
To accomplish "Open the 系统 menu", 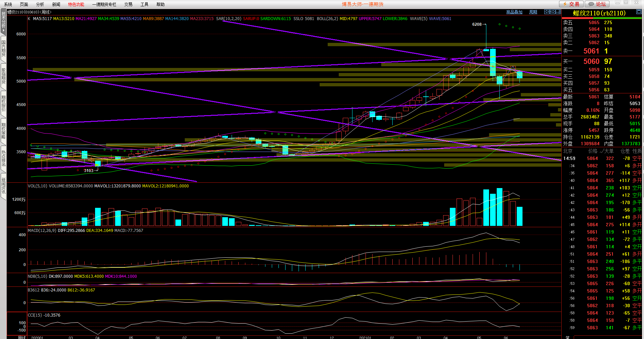I will [x=8, y=4].
